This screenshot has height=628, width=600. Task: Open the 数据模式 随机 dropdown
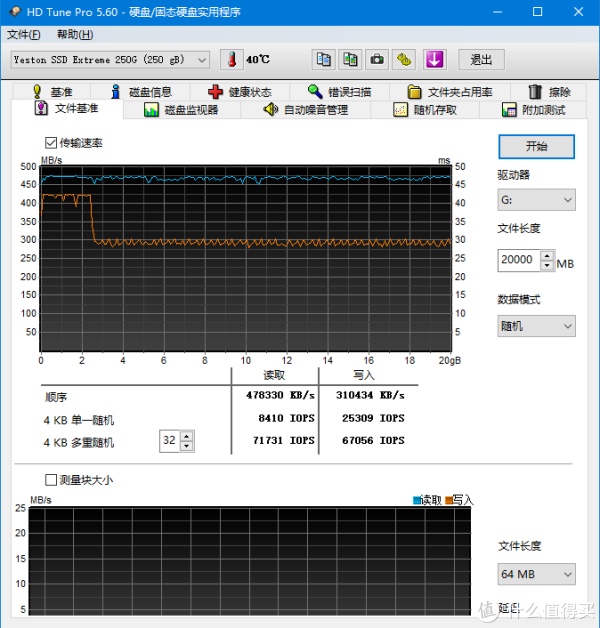pyautogui.click(x=536, y=326)
